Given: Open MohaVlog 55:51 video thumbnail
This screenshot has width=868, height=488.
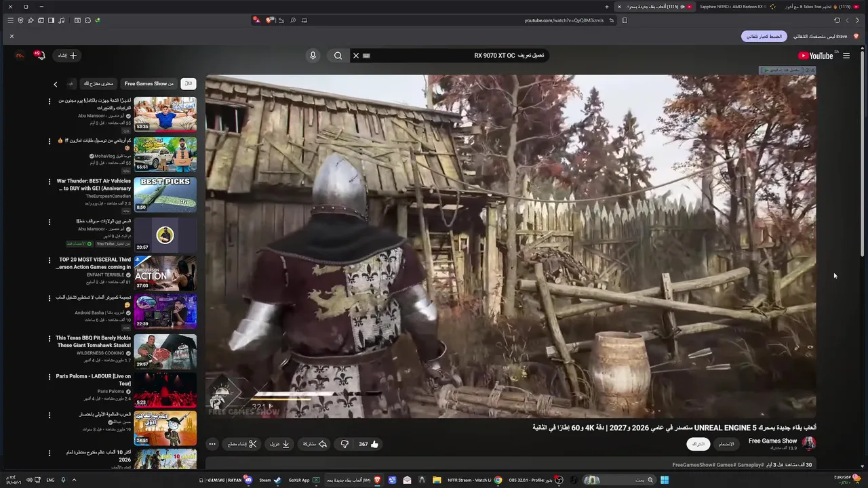Looking at the screenshot, I should click(165, 154).
